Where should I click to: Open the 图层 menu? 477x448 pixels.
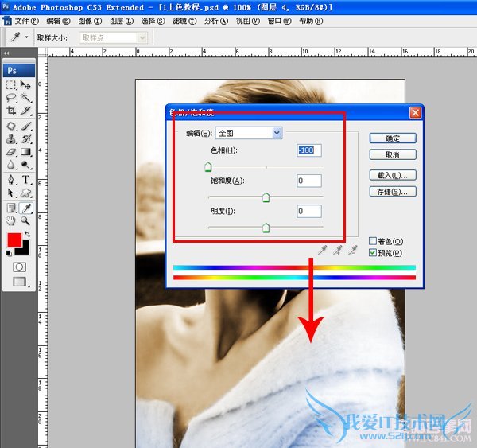122,21
